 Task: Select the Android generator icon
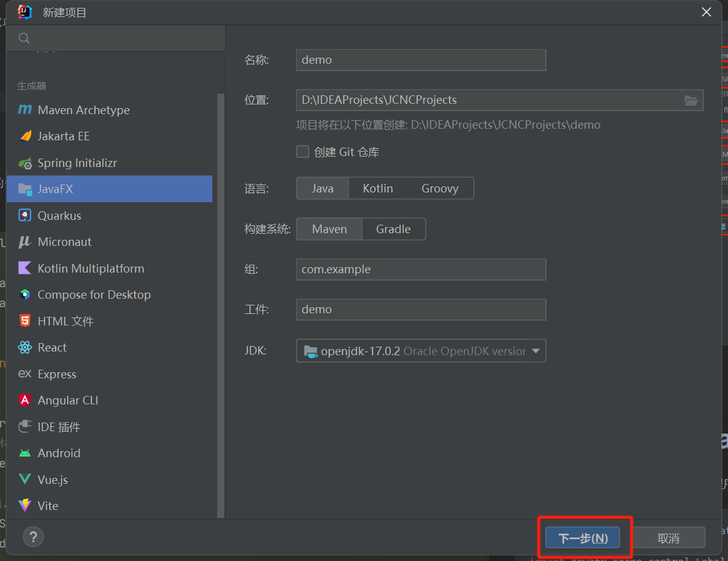(x=25, y=453)
